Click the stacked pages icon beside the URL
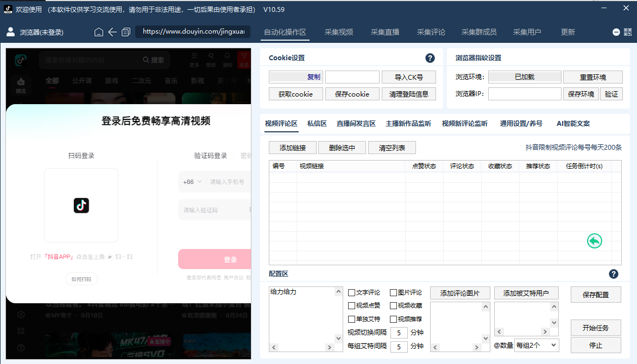The height and width of the screenshot is (364, 637). 126,32
